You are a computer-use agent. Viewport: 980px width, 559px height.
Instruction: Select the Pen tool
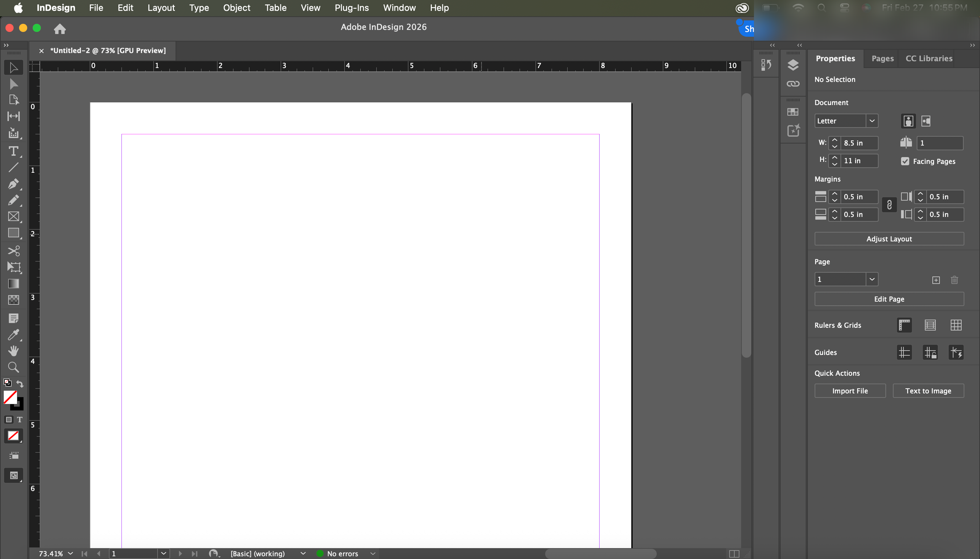coord(14,184)
